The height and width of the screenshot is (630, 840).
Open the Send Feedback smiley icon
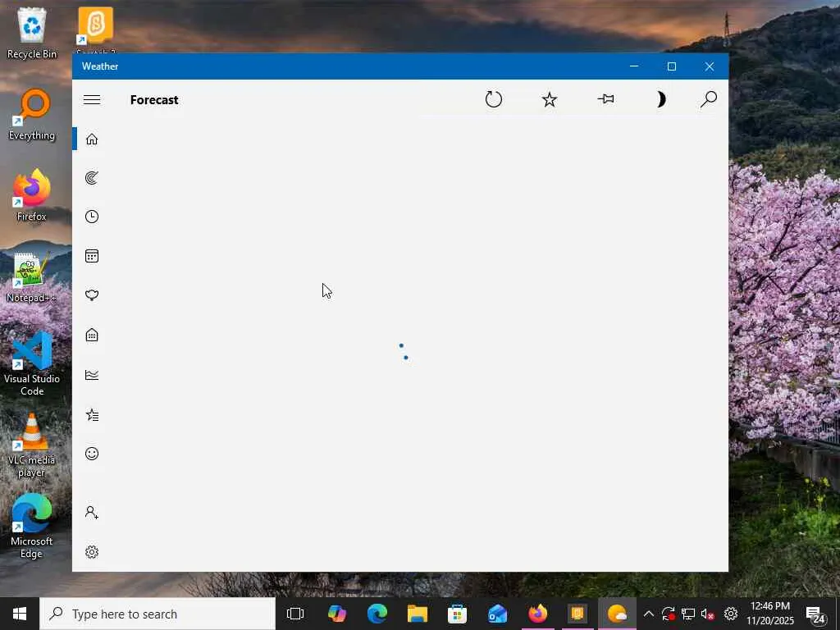pos(92,454)
